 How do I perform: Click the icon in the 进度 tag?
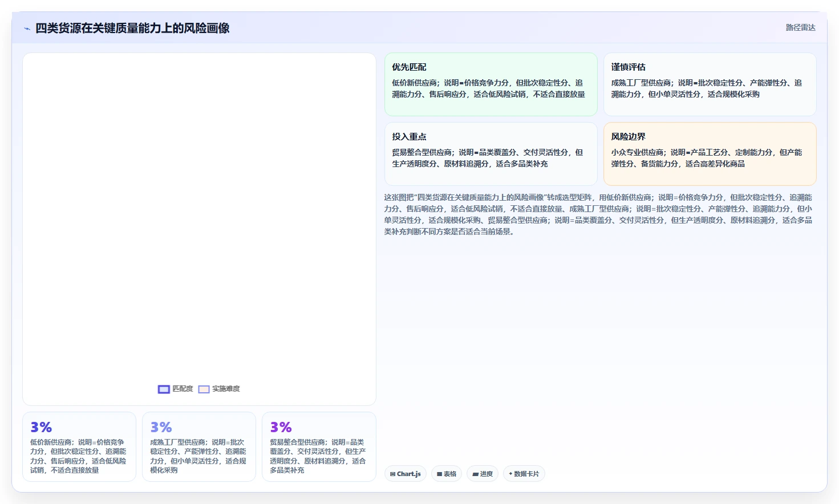pos(476,474)
